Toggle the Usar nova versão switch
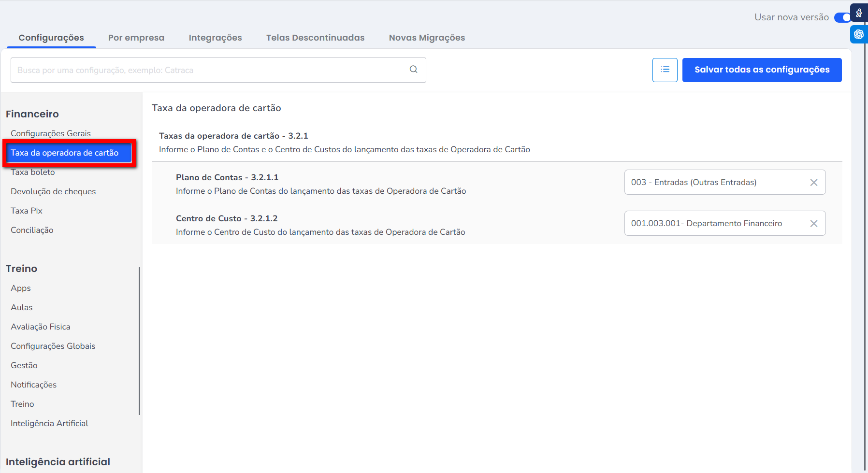Screen dimensions: 868x473 (842, 17)
